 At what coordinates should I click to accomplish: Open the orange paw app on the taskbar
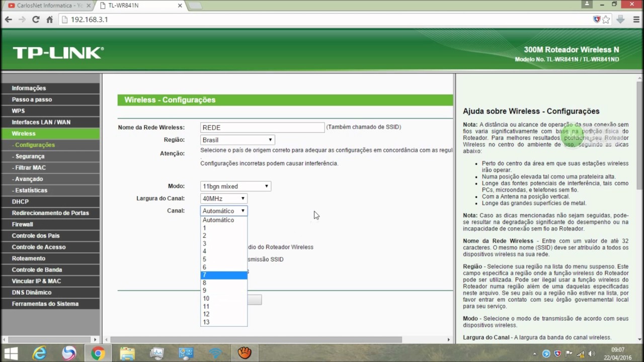click(245, 353)
